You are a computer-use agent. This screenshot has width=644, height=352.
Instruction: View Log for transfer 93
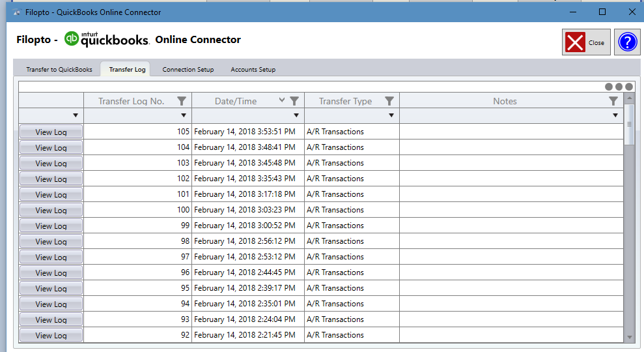pyautogui.click(x=51, y=319)
